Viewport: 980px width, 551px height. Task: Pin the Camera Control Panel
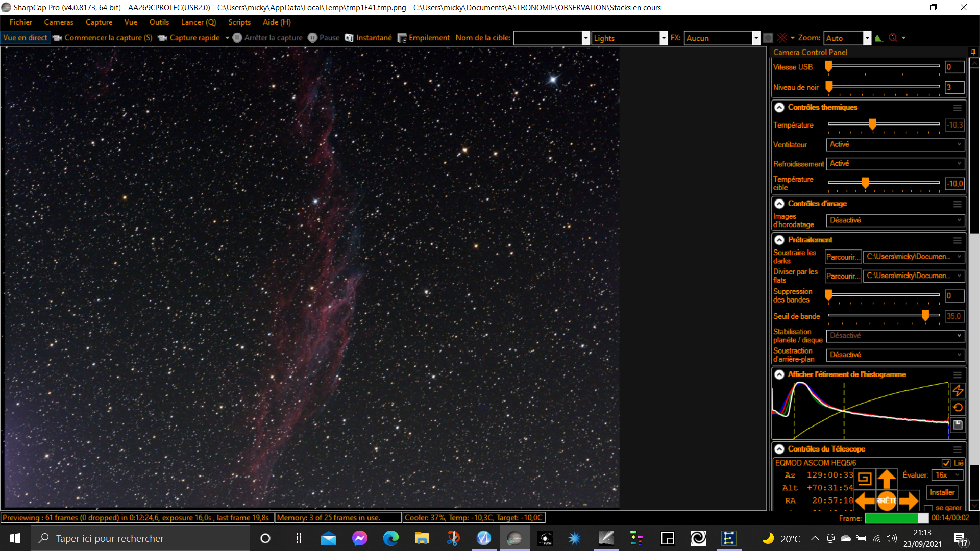click(973, 52)
